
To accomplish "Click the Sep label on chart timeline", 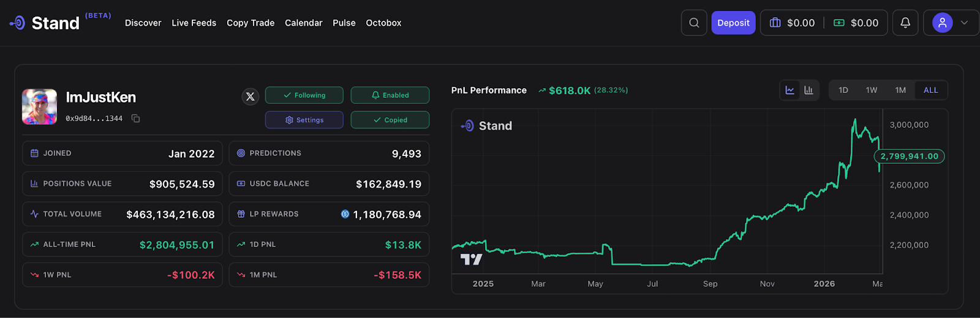I will pos(710,284).
